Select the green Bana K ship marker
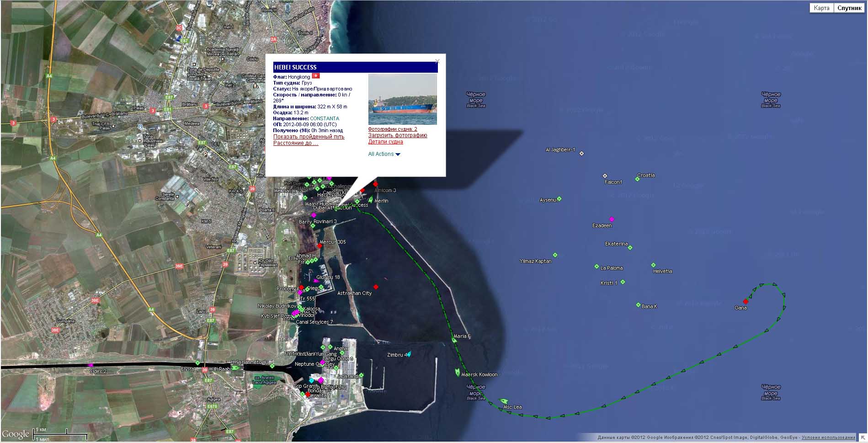The height and width of the screenshot is (443, 868). tap(638, 305)
